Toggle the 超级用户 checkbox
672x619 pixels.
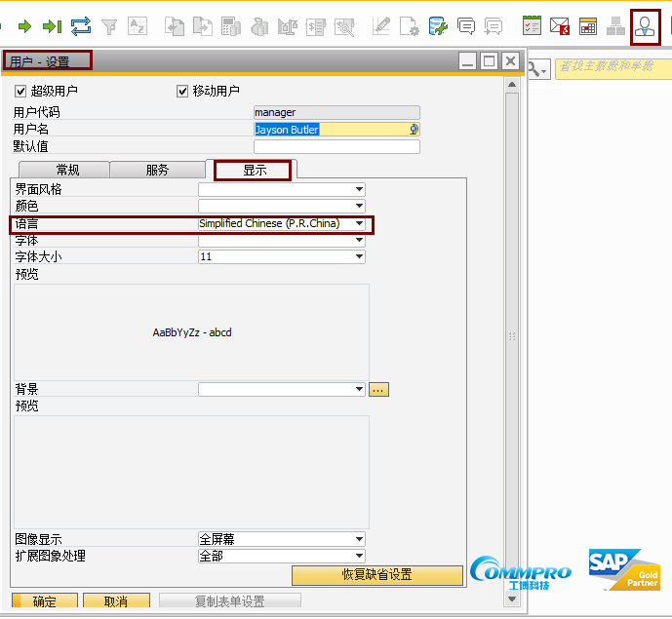pyautogui.click(x=20, y=92)
